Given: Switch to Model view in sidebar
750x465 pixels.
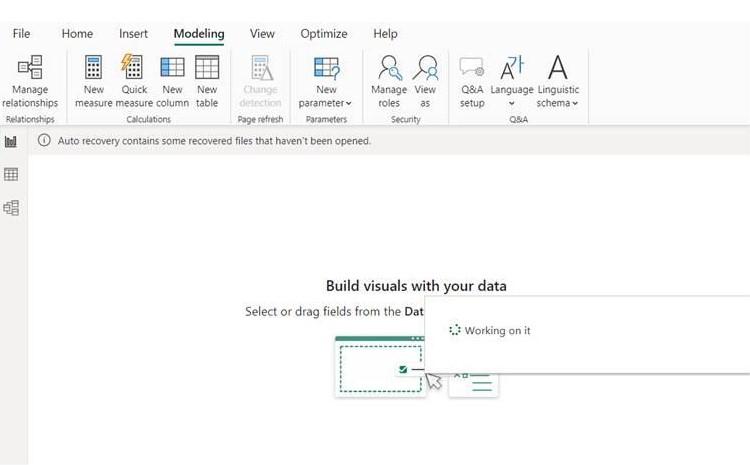Looking at the screenshot, I should (11, 208).
